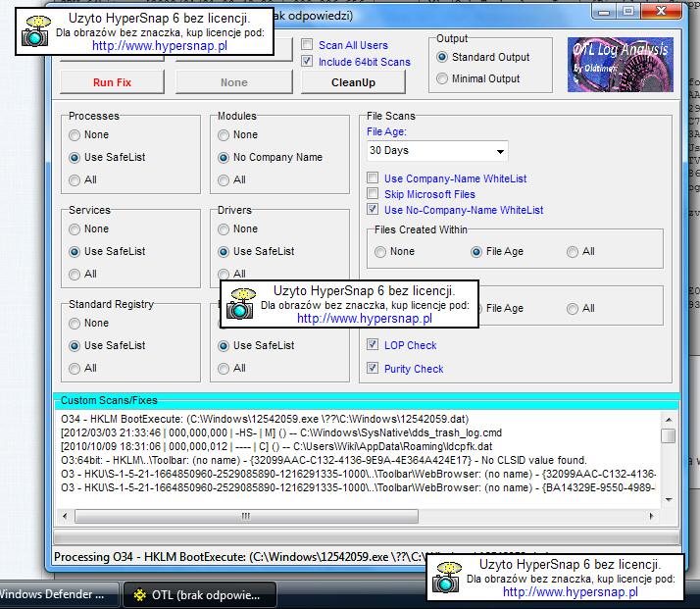Viewport: 700px width, 609px height.
Task: Click the vertical scrollbar down arrow
Action: coord(669,499)
